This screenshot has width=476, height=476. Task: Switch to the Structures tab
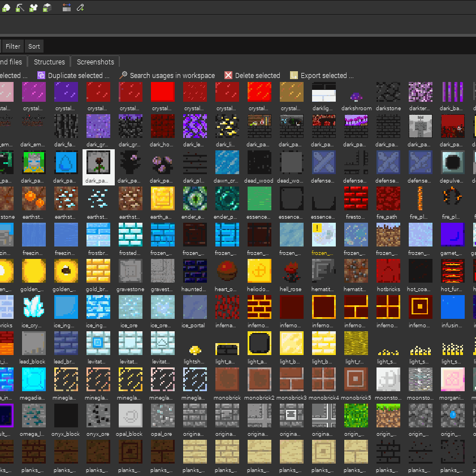(49, 62)
